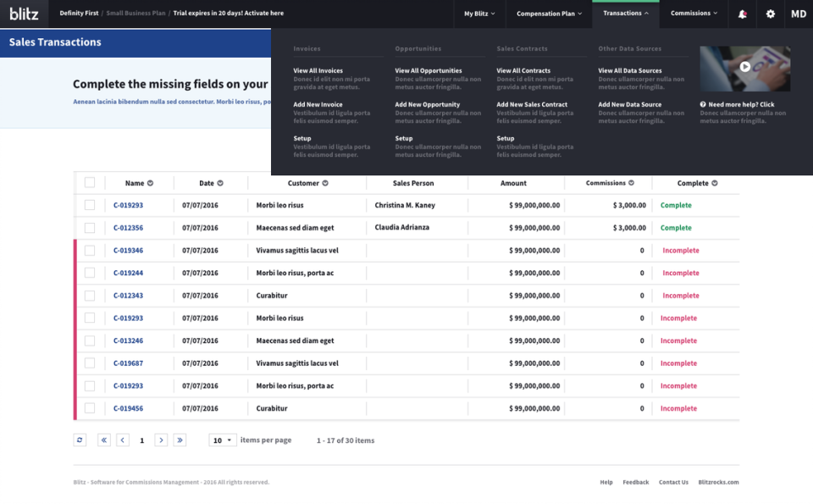Open the notifications bell icon
813x504 pixels.
coord(743,14)
